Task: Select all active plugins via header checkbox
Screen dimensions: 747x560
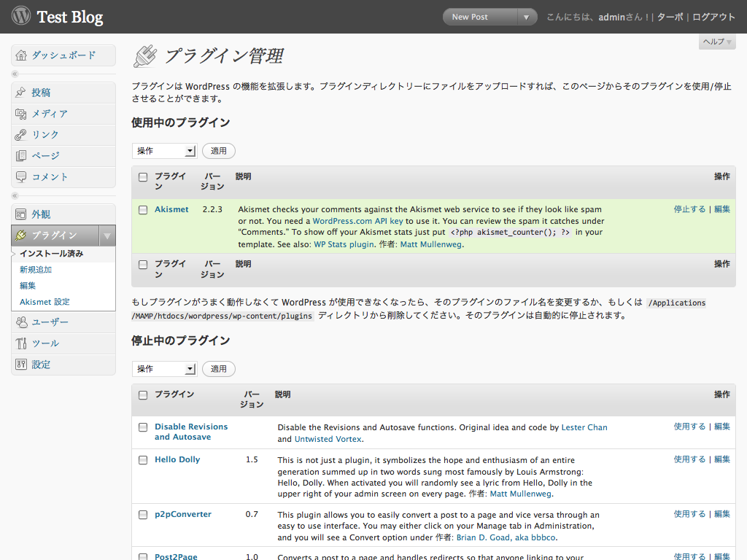Action: [143, 177]
